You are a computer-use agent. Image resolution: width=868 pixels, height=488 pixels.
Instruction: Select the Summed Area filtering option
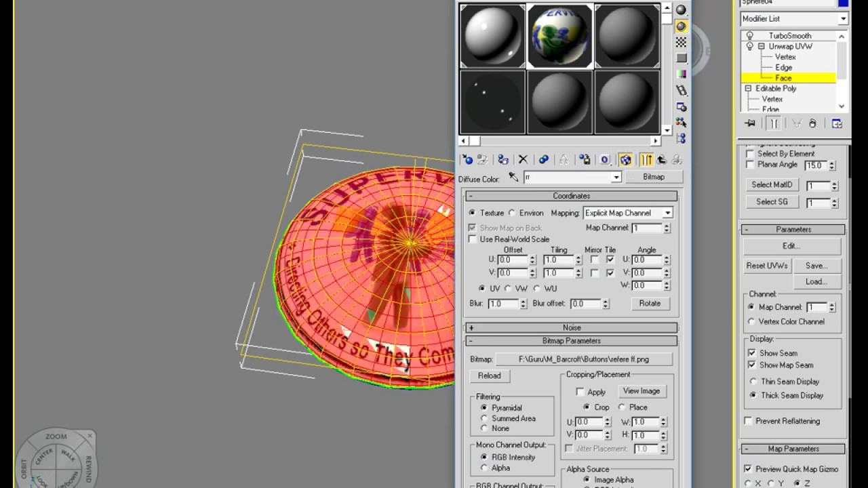coord(484,418)
